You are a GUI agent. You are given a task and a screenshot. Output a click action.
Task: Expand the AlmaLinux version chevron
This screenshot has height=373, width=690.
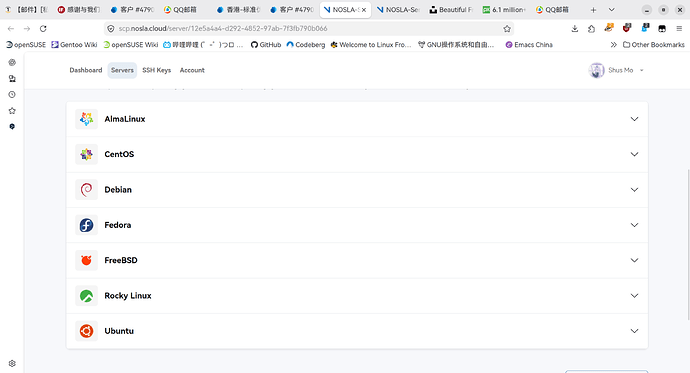pos(634,119)
